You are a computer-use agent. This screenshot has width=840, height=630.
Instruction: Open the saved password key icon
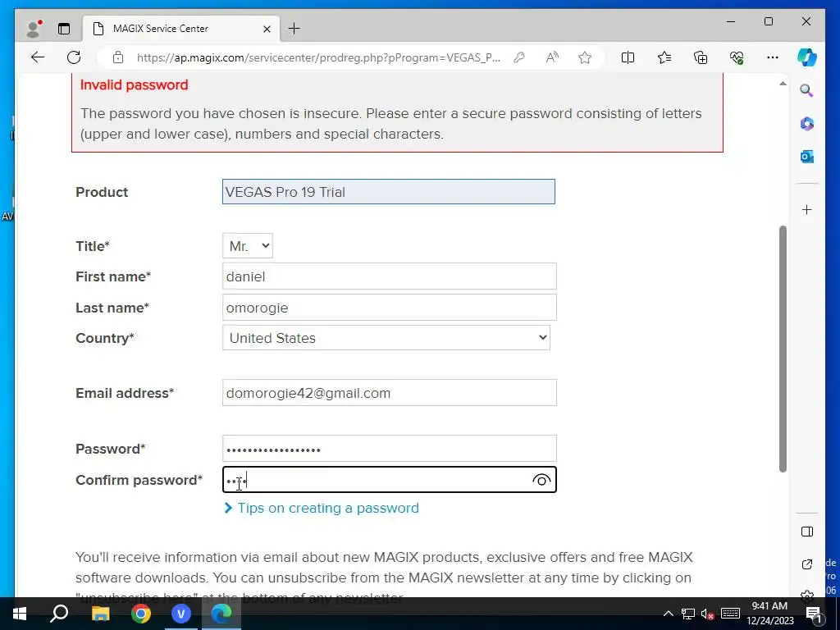(x=518, y=57)
